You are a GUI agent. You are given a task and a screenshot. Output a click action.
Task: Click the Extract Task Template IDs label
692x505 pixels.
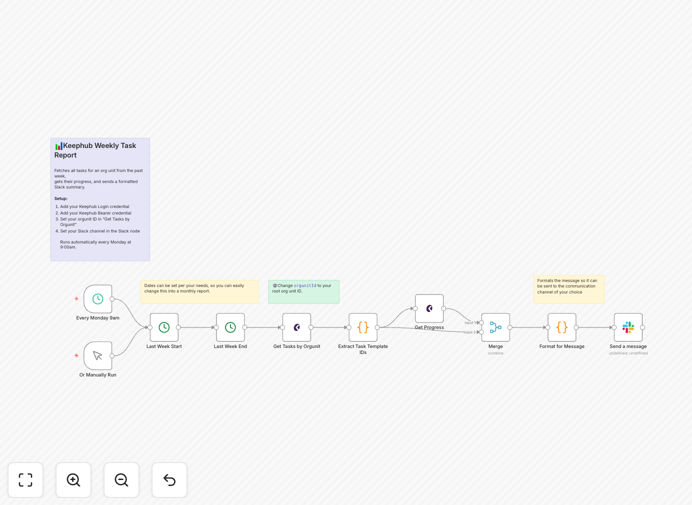[363, 349]
